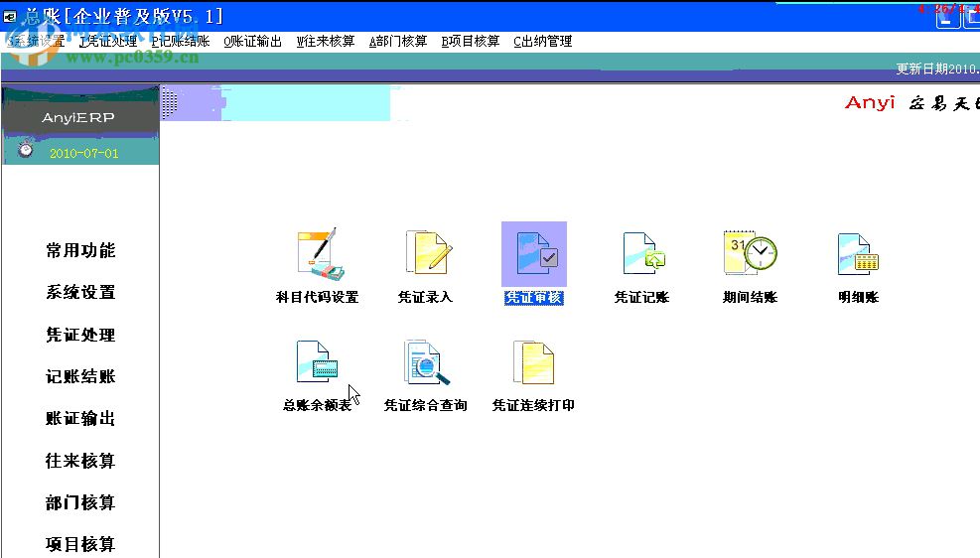Click the title bar system menu icon

[9, 16]
